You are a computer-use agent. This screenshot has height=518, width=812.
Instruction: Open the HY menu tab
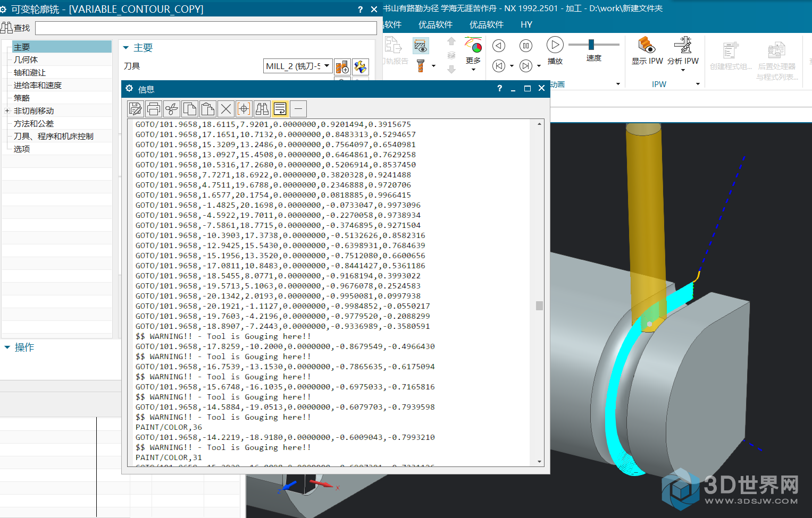point(526,24)
